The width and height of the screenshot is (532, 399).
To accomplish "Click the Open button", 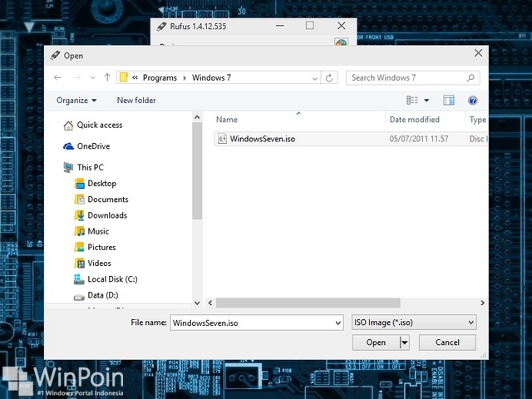I will [x=376, y=342].
